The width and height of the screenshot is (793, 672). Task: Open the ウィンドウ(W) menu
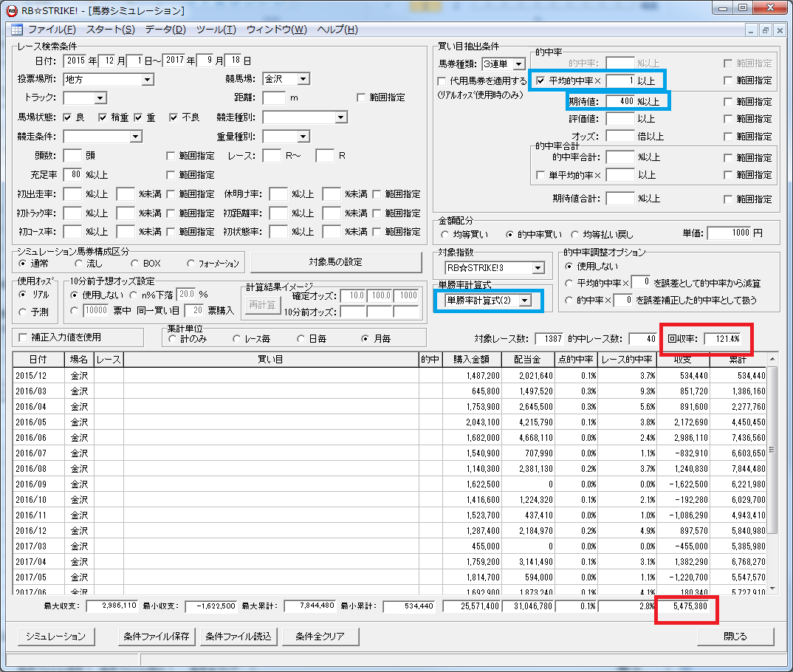(277, 30)
